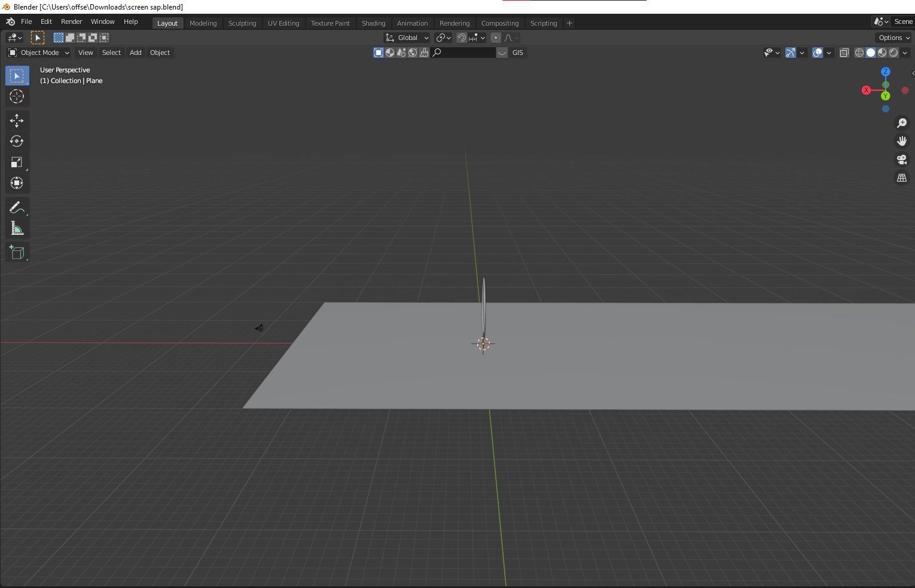Open the Options dropdown

point(894,38)
